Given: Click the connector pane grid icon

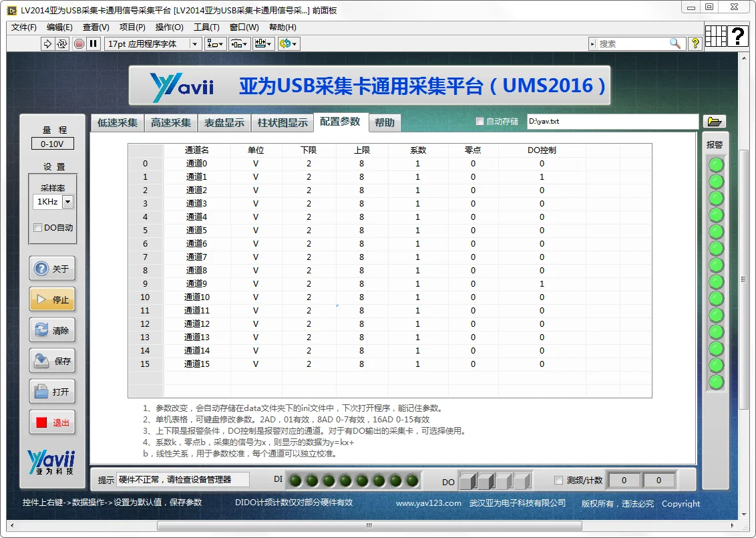Looking at the screenshot, I should coord(715,35).
